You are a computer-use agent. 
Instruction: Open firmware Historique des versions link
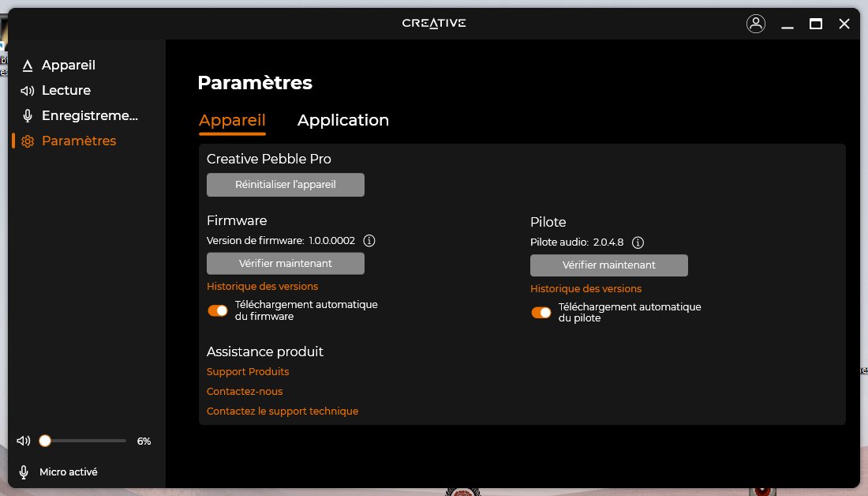[x=262, y=287]
